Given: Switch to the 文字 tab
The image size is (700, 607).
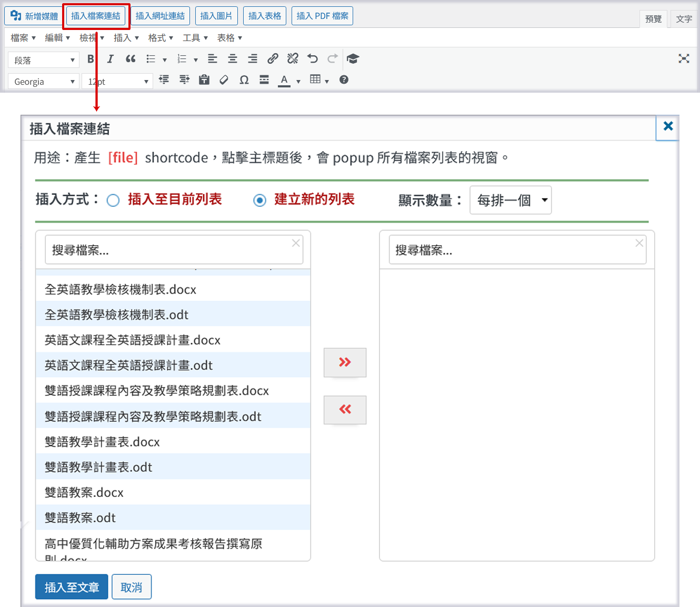Looking at the screenshot, I should click(x=684, y=19).
